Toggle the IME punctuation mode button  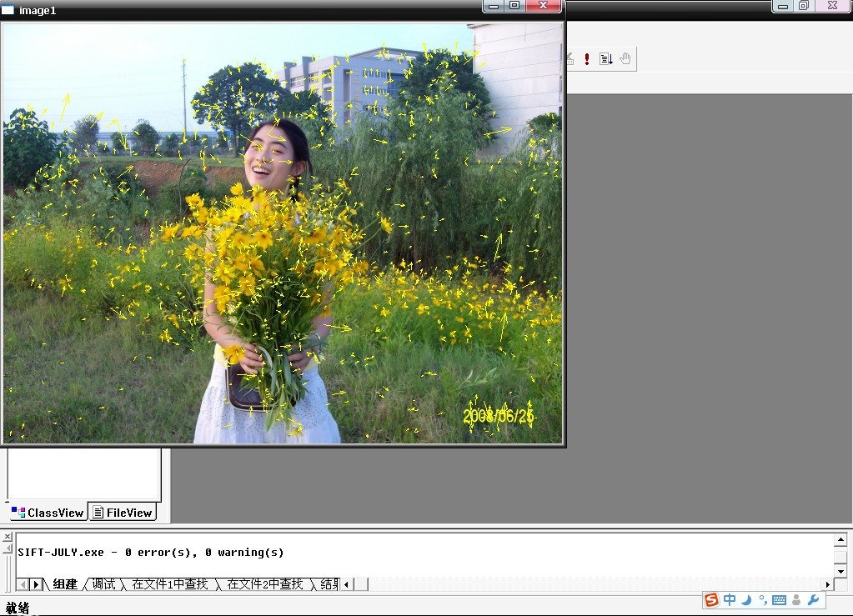(x=762, y=600)
